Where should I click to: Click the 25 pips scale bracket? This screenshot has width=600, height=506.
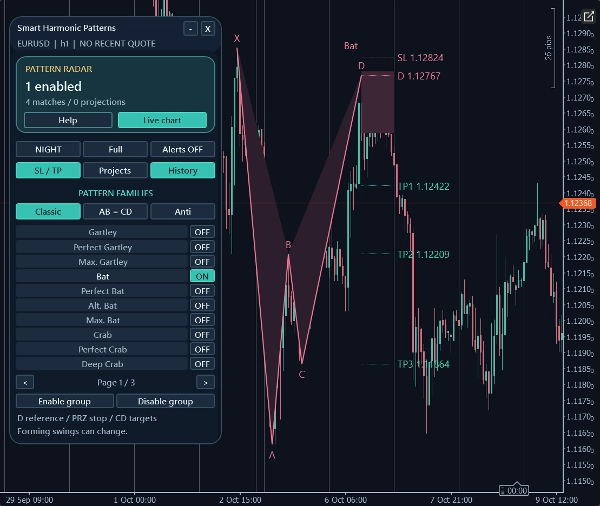(550, 48)
